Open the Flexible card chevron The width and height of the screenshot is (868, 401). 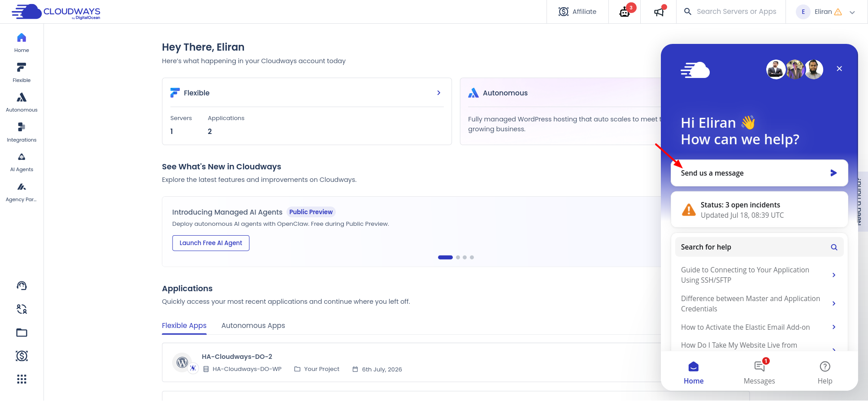coord(439,93)
